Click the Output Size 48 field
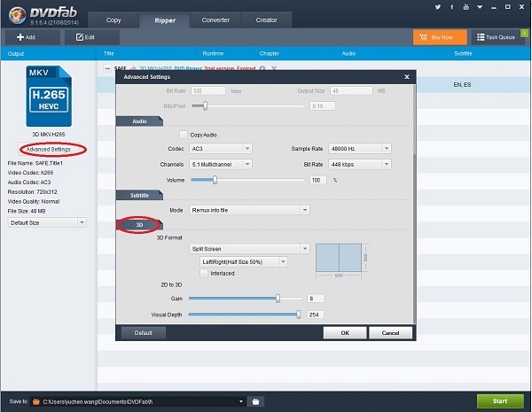The width and height of the screenshot is (532, 412). tap(351, 91)
